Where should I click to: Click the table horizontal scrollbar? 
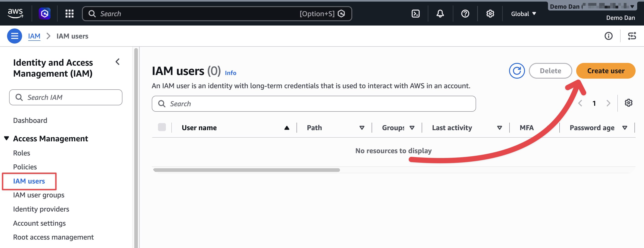click(246, 170)
